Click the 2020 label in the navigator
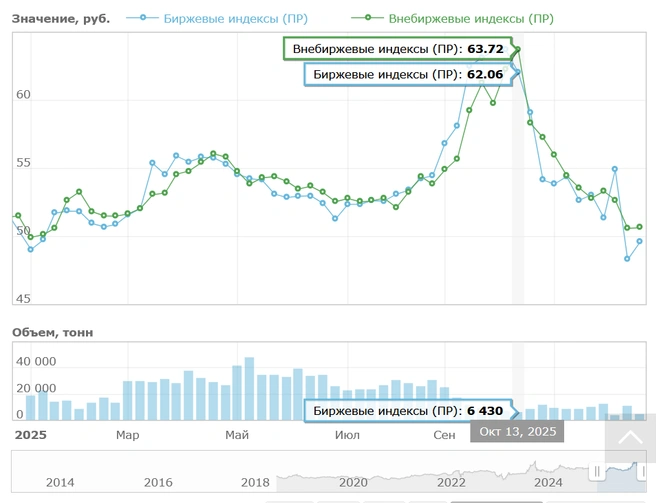Image resolution: width=656 pixels, height=503 pixels. pyautogui.click(x=353, y=482)
